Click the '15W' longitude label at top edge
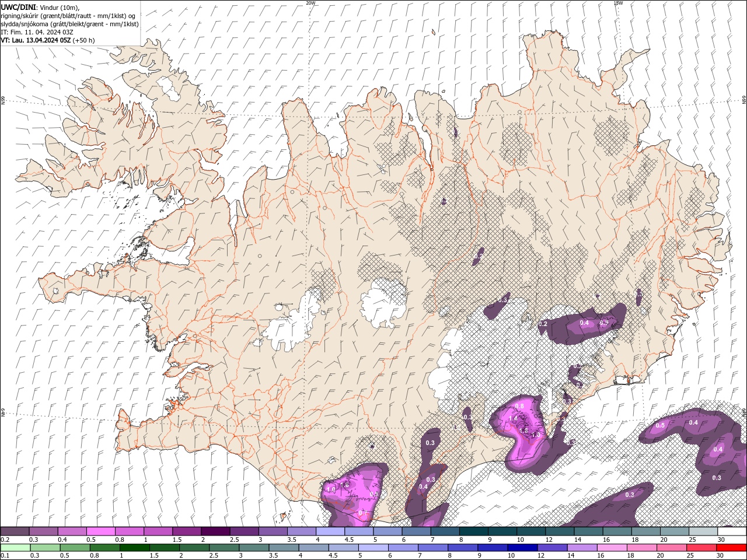Screen dimensions: 747x560 click(619, 3)
